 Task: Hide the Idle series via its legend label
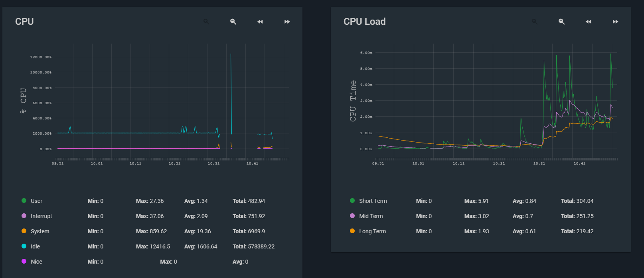(35, 246)
